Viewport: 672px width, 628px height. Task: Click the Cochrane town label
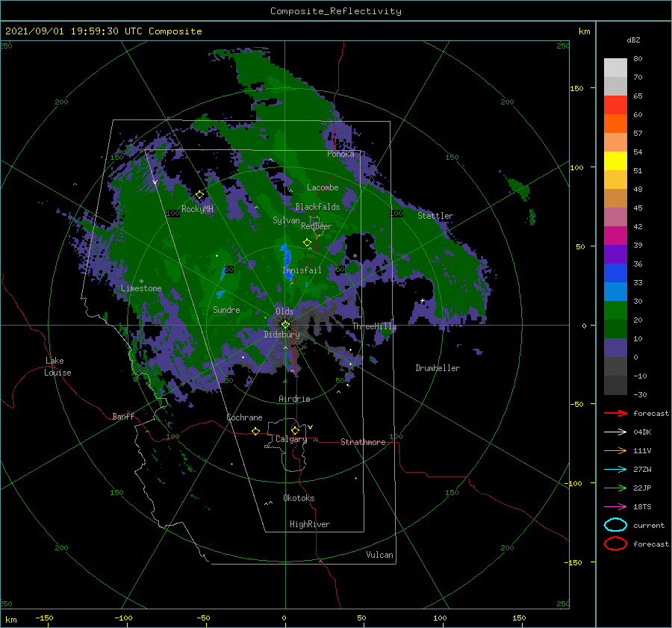pos(244,417)
